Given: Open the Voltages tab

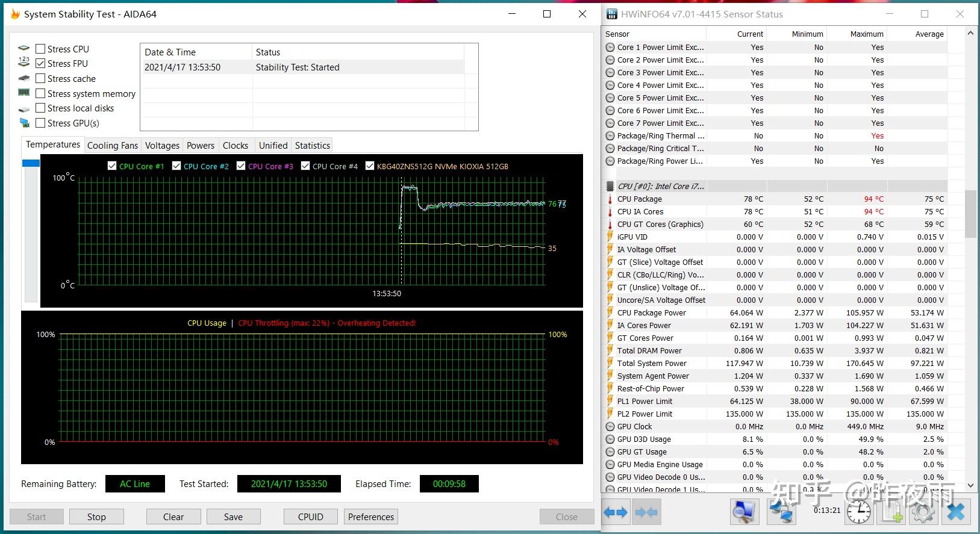Looking at the screenshot, I should 162,146.
